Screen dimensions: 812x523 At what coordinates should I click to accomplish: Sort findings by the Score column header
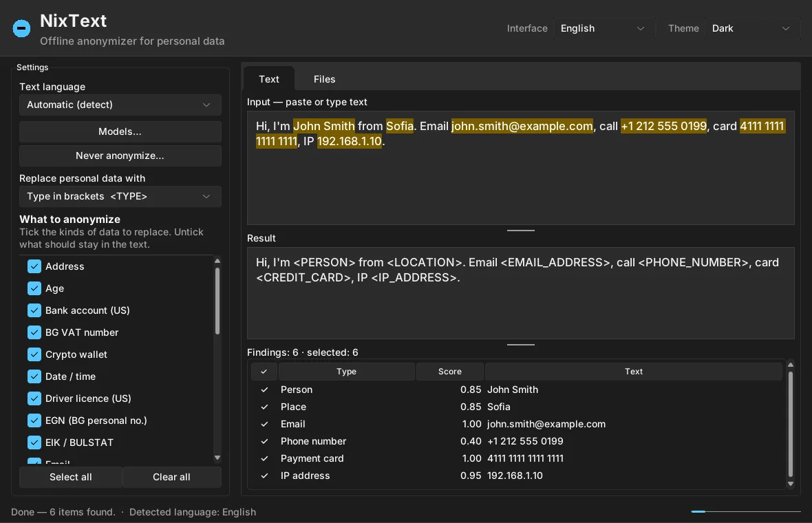(449, 372)
